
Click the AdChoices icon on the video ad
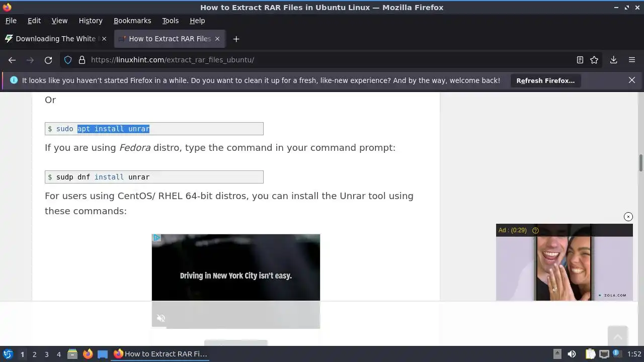(157, 238)
